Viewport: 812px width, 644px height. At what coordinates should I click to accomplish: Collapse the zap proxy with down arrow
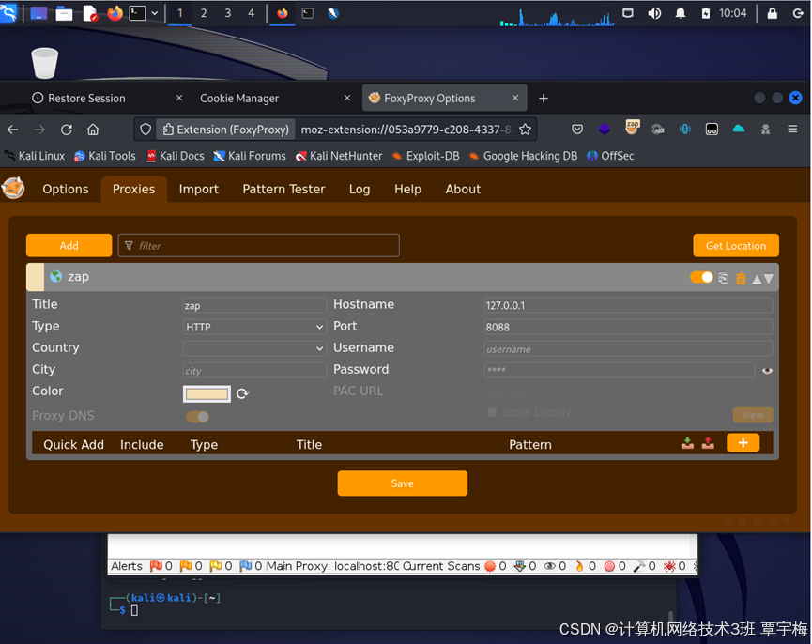point(769,278)
